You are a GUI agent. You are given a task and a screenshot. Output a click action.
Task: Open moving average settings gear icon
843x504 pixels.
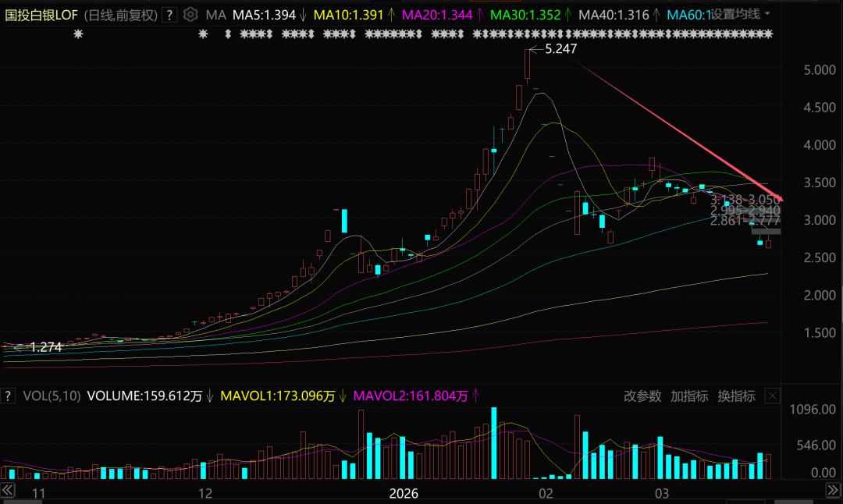(x=190, y=15)
